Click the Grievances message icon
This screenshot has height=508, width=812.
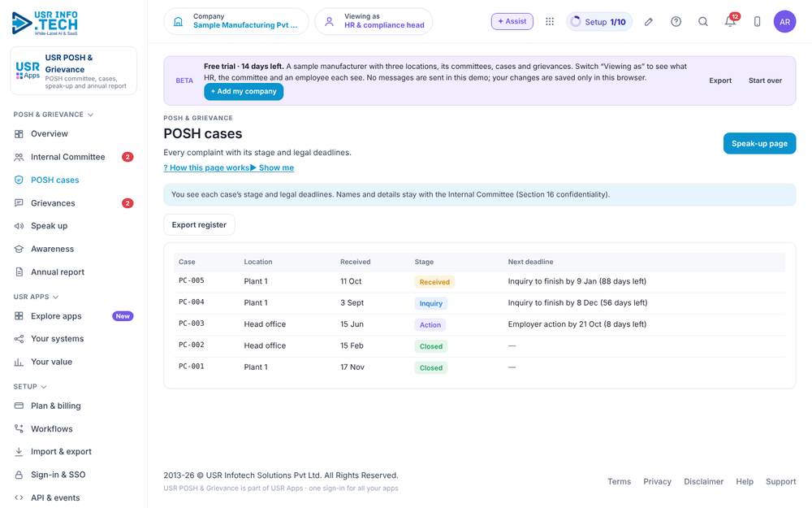(19, 202)
